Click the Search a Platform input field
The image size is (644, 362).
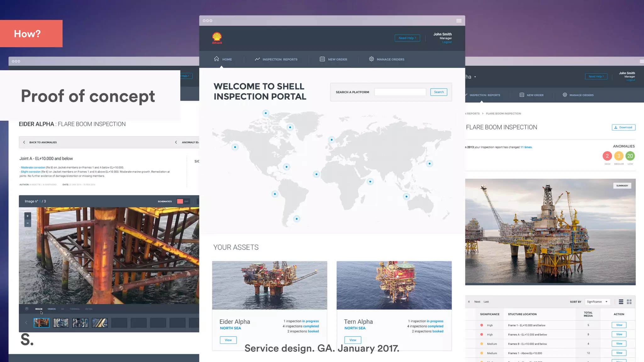pyautogui.click(x=400, y=92)
